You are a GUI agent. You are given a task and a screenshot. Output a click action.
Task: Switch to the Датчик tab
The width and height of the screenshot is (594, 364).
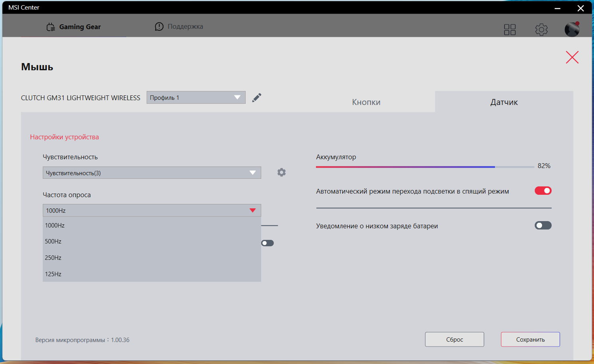[x=504, y=102]
